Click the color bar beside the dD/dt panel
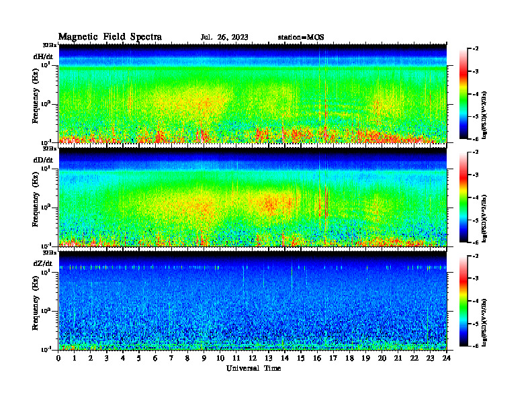This screenshot has width=532, height=411. click(x=463, y=197)
